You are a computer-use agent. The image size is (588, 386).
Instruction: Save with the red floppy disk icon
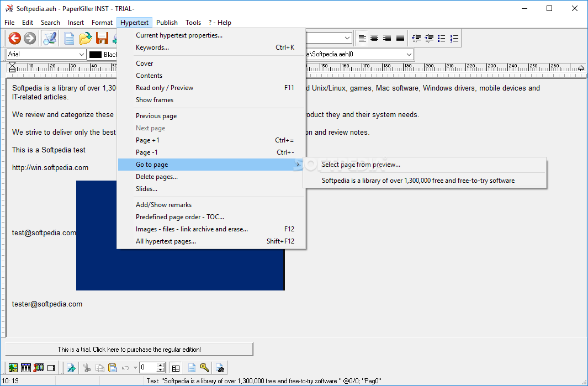(102, 38)
